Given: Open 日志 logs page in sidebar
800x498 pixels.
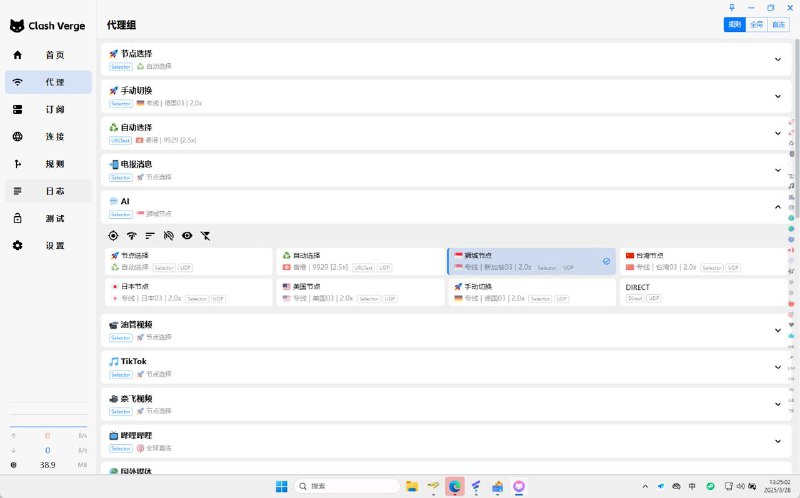Looking at the screenshot, I should point(55,191).
